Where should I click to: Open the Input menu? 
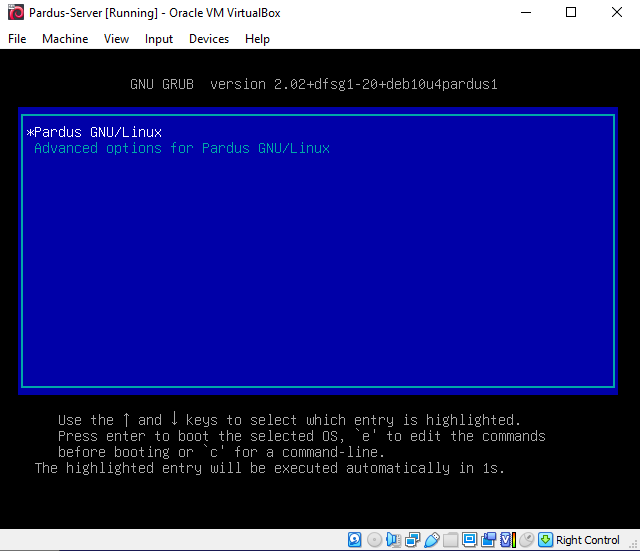click(159, 39)
